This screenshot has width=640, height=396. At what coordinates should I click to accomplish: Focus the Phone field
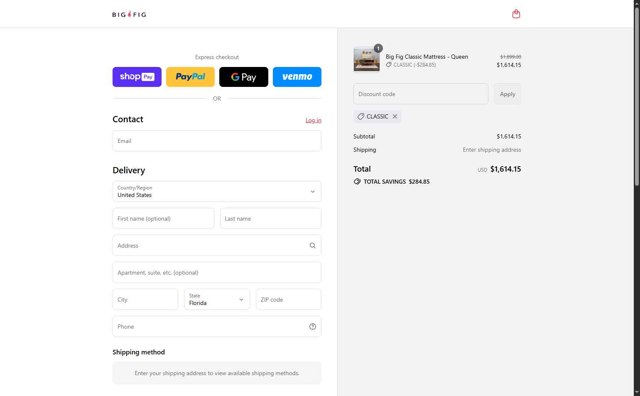pos(217,326)
